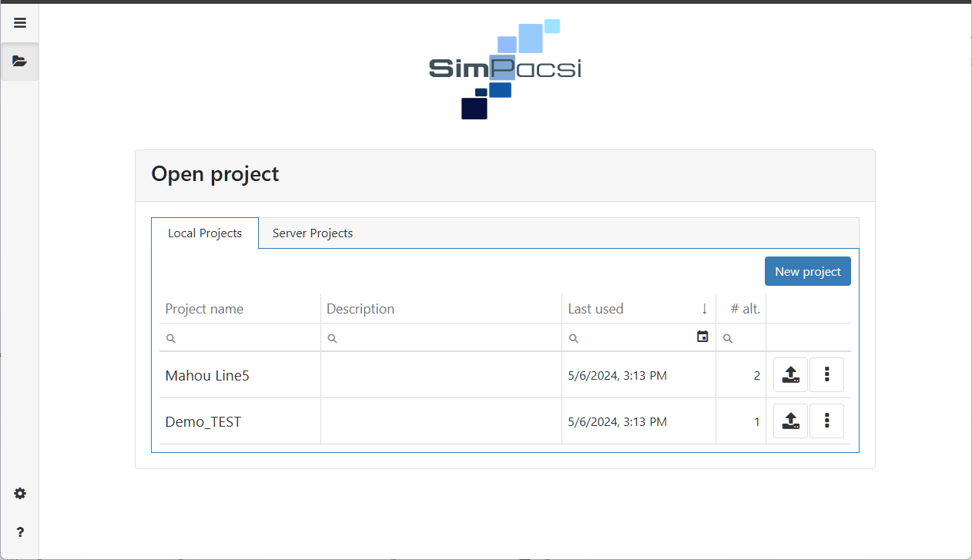Image resolution: width=972 pixels, height=560 pixels.
Task: Click the SimPacsi logo
Action: (x=505, y=69)
